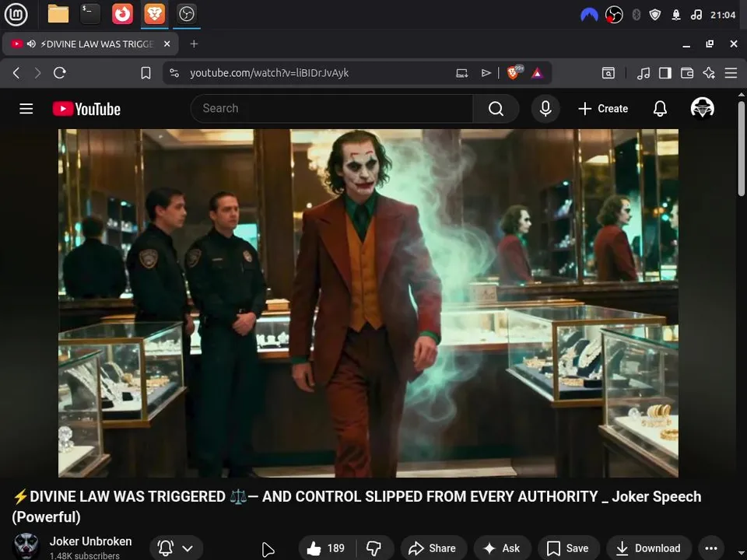The width and height of the screenshot is (747, 560).
Task: View site settings icon in address bar
Action: (x=174, y=73)
